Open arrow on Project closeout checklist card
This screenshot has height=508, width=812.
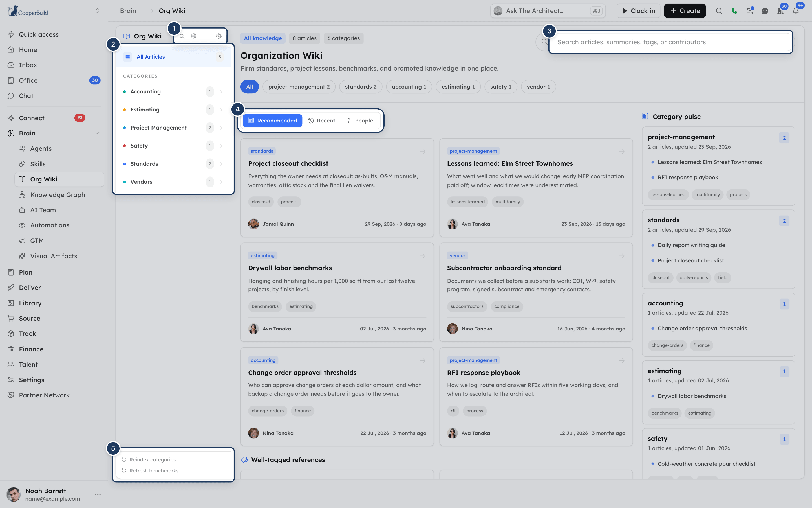point(423,152)
